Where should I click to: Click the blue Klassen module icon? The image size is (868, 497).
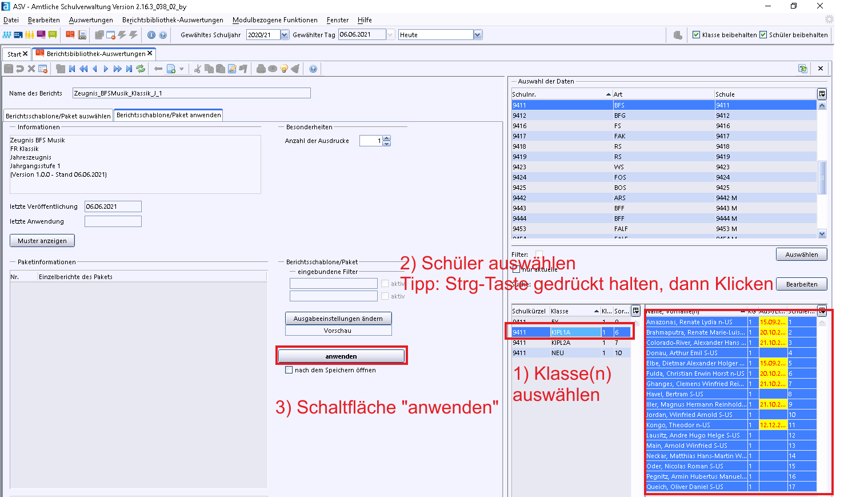point(18,35)
